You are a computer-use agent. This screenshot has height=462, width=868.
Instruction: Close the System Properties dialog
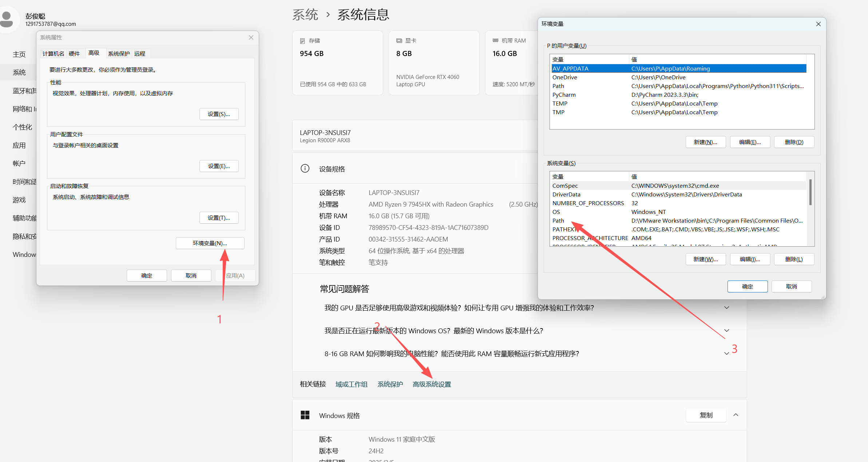[251, 37]
